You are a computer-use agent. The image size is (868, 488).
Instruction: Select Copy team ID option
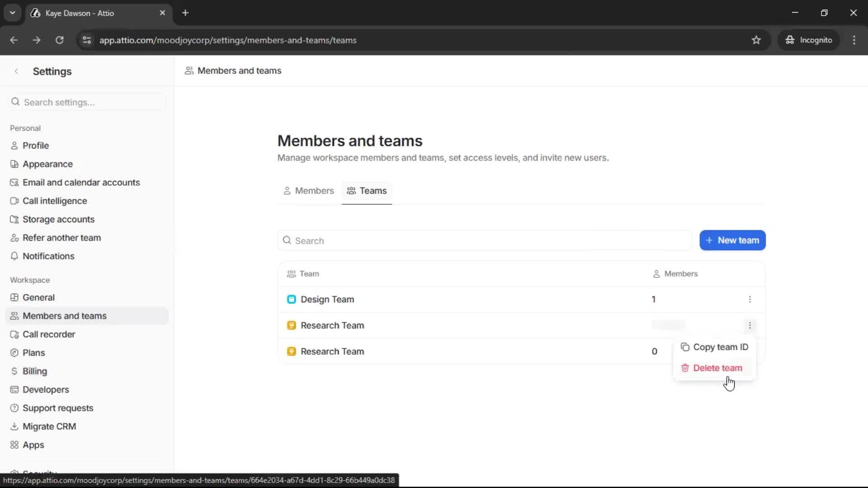click(721, 347)
